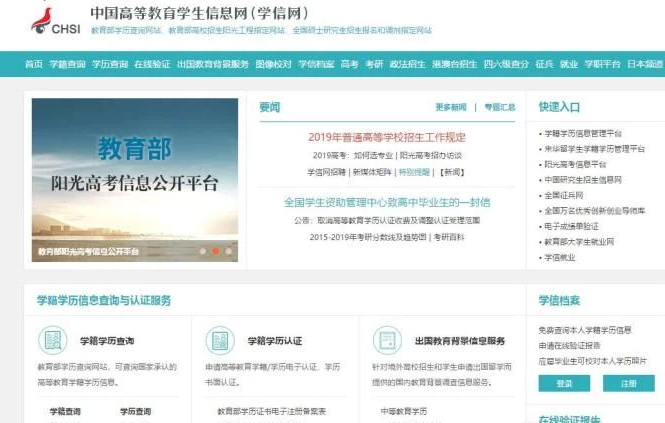Go to 首页 in navigation bar
Screen dimensions: 665x423
[34, 64]
